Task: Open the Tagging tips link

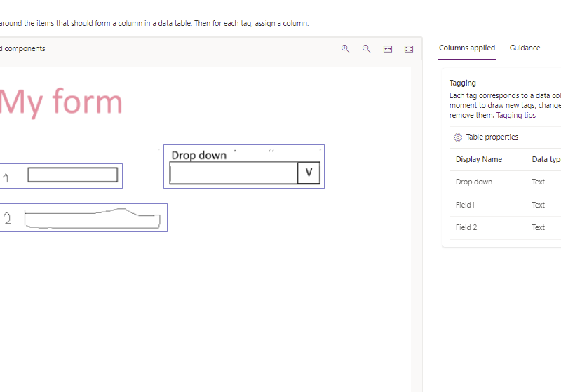Action: 516,115
